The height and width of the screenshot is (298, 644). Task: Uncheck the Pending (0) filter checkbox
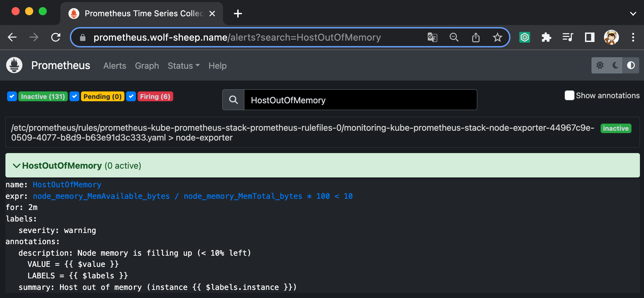click(75, 97)
